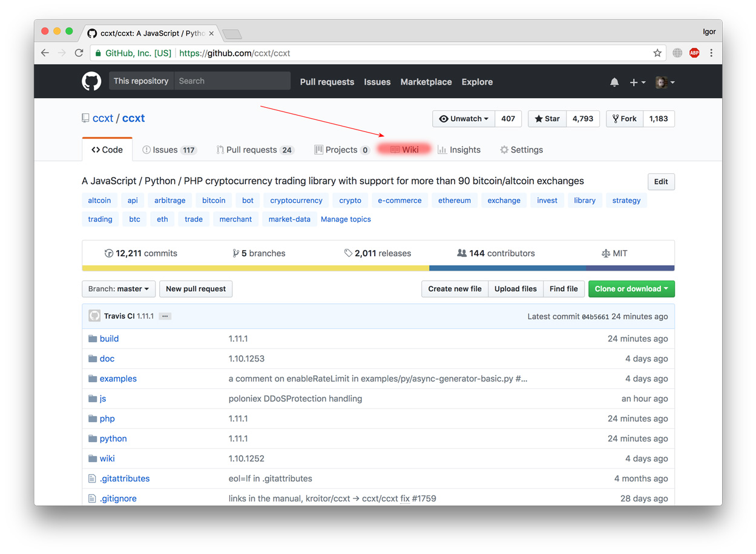This screenshot has width=756, height=554.
Task: Click the Upload files button
Action: (x=516, y=289)
